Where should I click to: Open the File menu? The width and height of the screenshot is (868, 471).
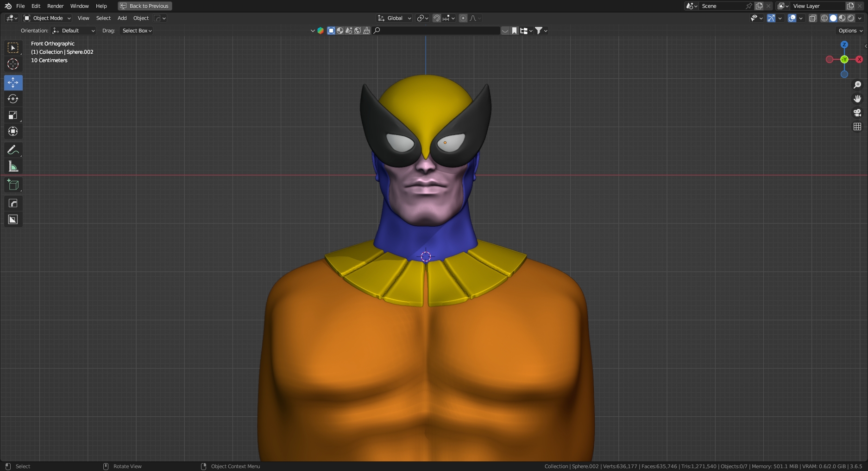pyautogui.click(x=20, y=6)
